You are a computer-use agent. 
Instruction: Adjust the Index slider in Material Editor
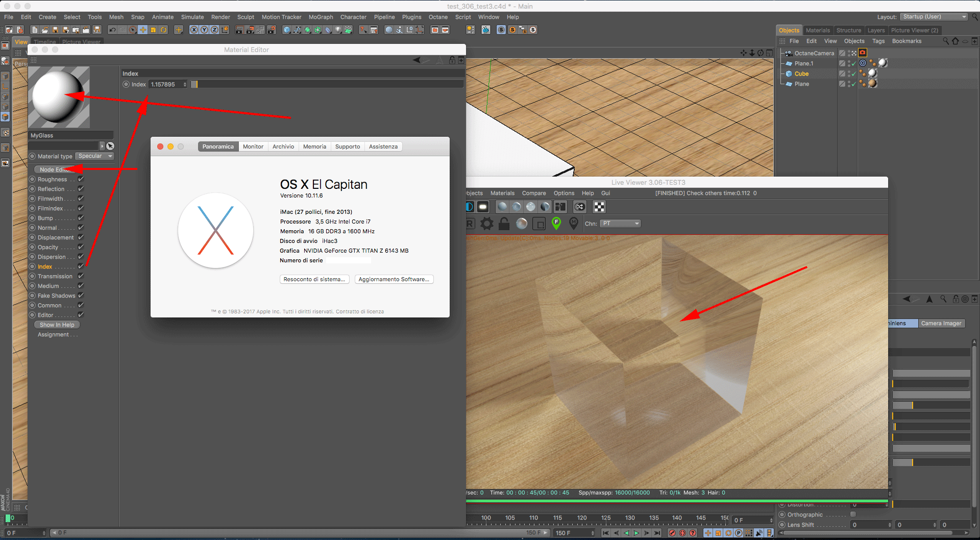click(327, 84)
